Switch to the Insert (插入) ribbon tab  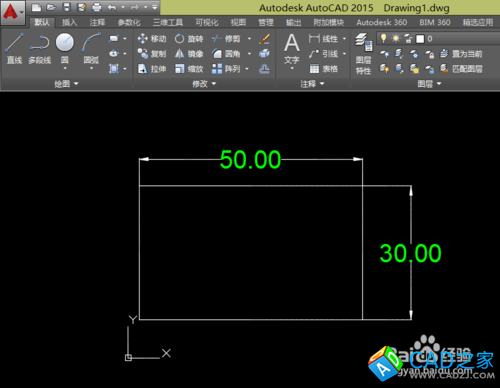(69, 22)
